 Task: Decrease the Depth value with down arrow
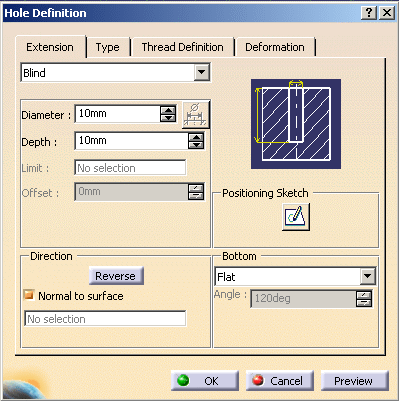(x=196, y=145)
